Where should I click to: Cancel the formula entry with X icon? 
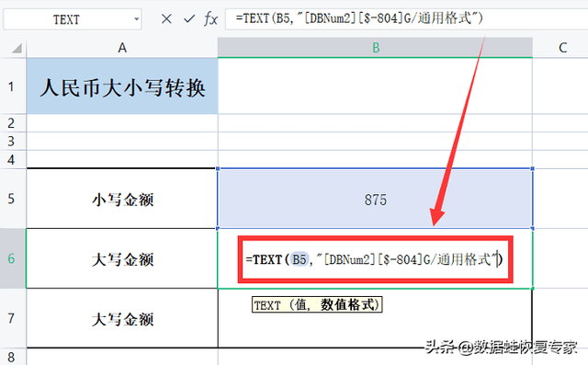coord(166,18)
